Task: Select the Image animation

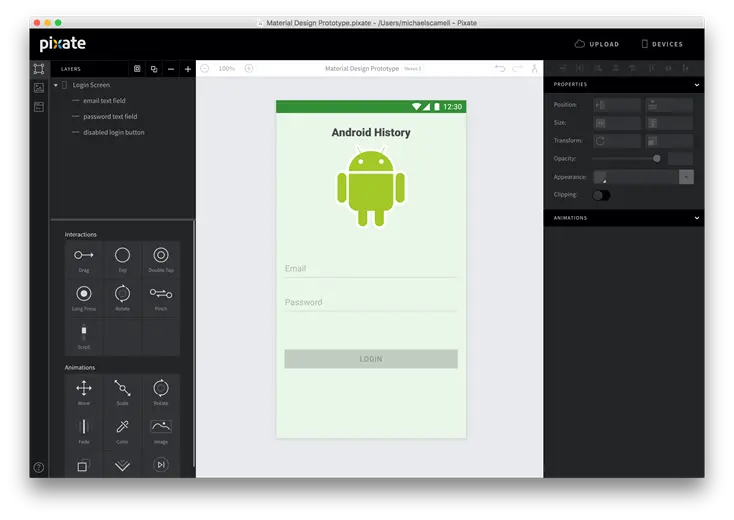Action: point(161,431)
